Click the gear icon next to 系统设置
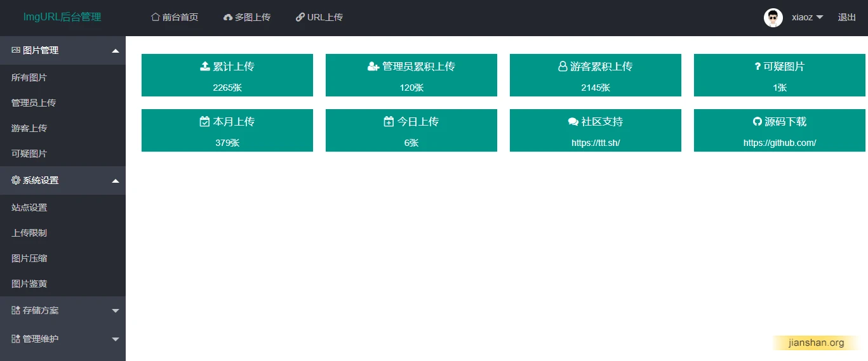Image resolution: width=868 pixels, height=361 pixels. pos(16,180)
